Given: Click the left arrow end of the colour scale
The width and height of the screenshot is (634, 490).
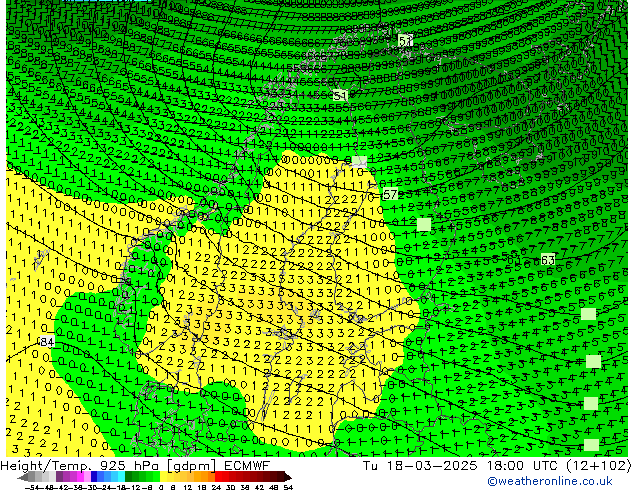Looking at the screenshot, I should point(23,477).
